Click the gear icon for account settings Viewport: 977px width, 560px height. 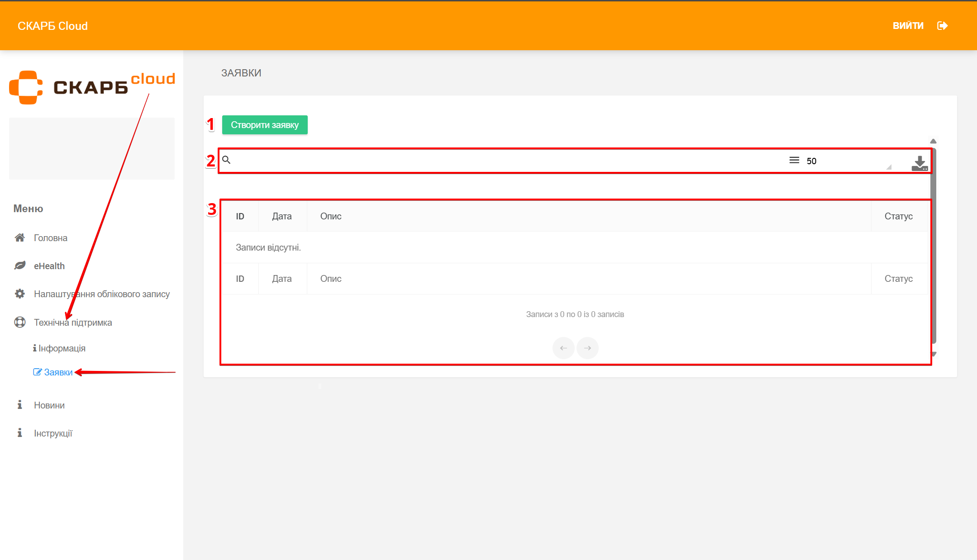point(19,294)
